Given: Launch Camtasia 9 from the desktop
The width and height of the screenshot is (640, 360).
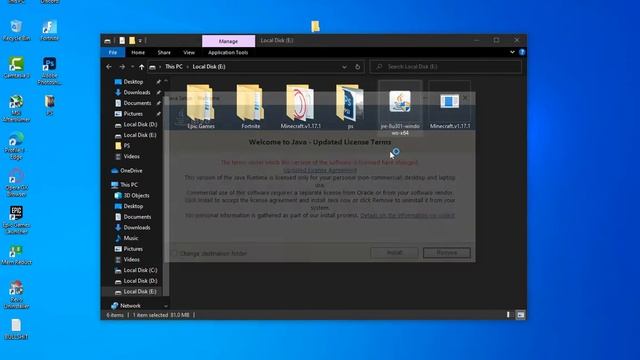Looking at the screenshot, I should (16, 68).
